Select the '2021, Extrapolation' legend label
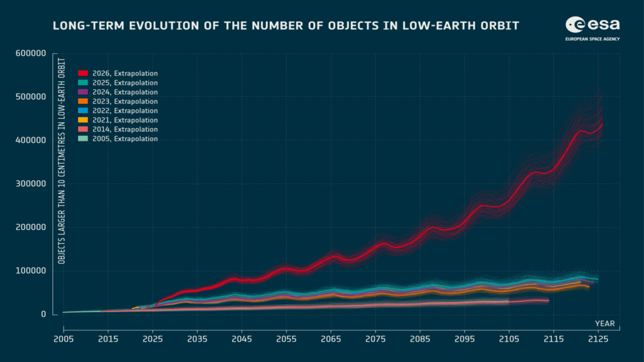Image resolution: width=644 pixels, height=362 pixels. (x=125, y=120)
